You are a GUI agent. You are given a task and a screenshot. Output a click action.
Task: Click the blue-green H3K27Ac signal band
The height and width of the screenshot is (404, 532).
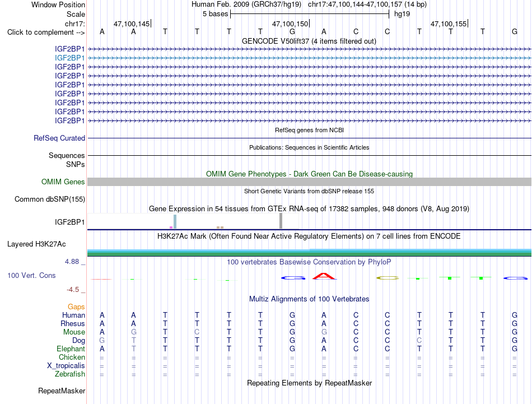309,252
